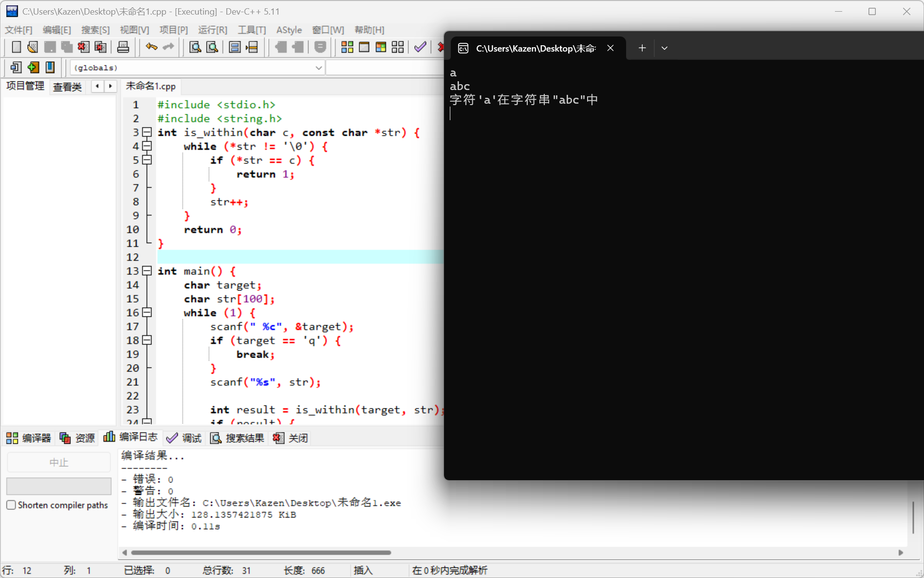This screenshot has height=578, width=924.
Task: Collapse the while(1) fold at line 16
Action: click(x=147, y=312)
